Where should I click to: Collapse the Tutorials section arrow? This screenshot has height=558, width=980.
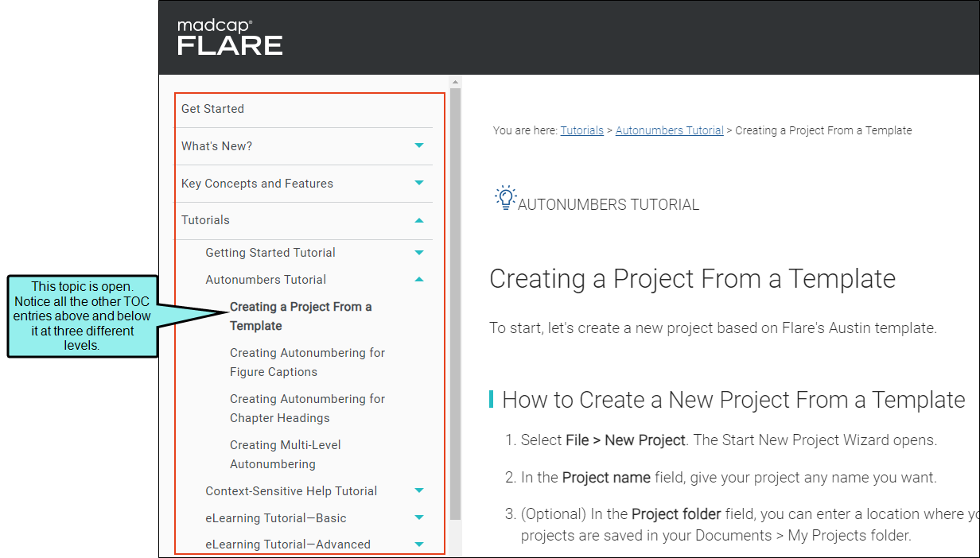[419, 220]
